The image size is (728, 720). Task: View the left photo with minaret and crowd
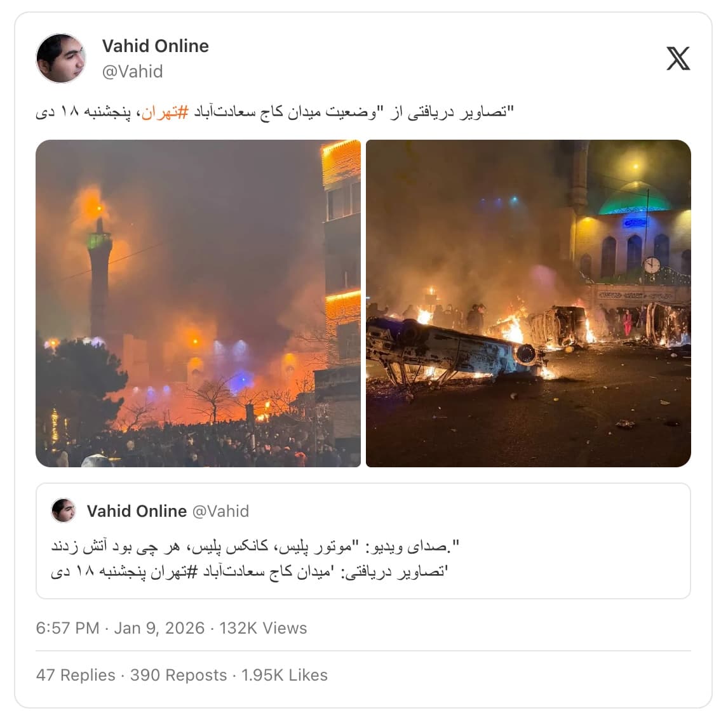click(x=198, y=303)
